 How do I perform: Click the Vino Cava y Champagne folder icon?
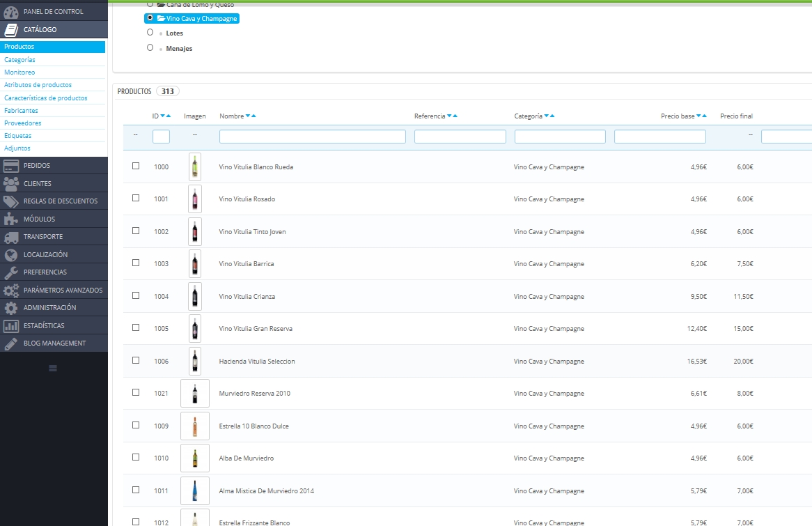tap(161, 18)
